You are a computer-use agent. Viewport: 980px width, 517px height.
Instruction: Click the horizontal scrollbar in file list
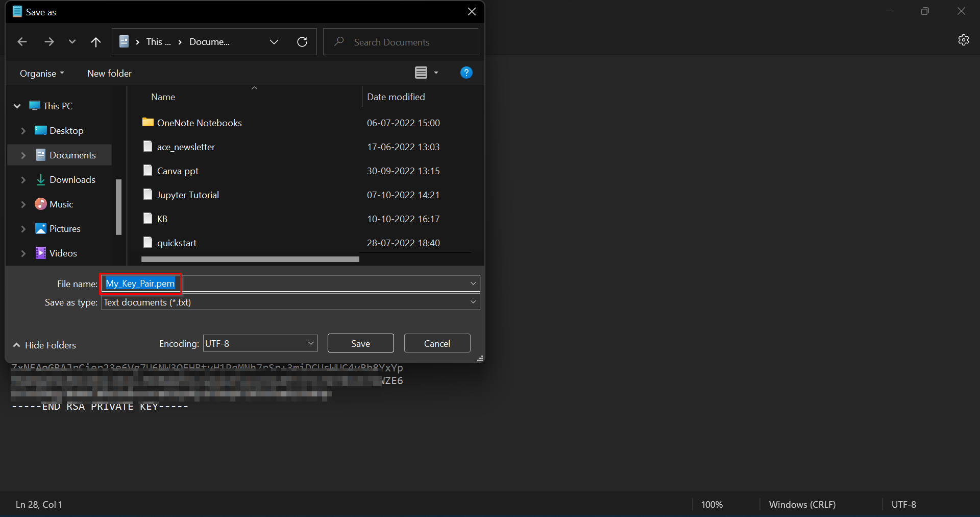(x=250, y=260)
